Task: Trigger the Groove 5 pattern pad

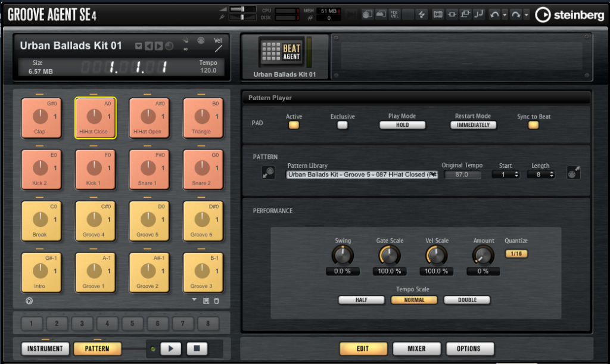Action: coord(150,221)
